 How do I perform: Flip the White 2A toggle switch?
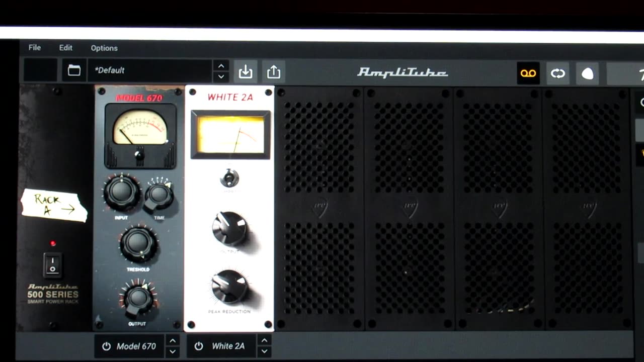[229, 178]
